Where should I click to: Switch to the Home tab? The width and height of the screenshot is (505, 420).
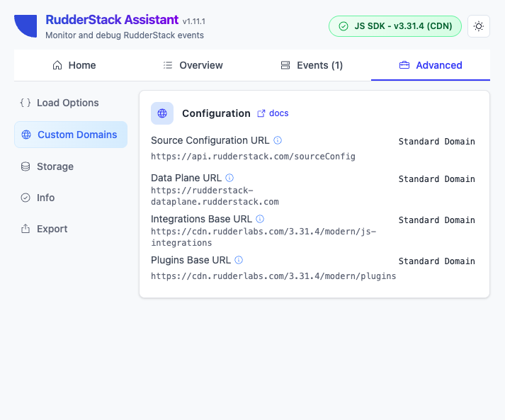point(74,65)
